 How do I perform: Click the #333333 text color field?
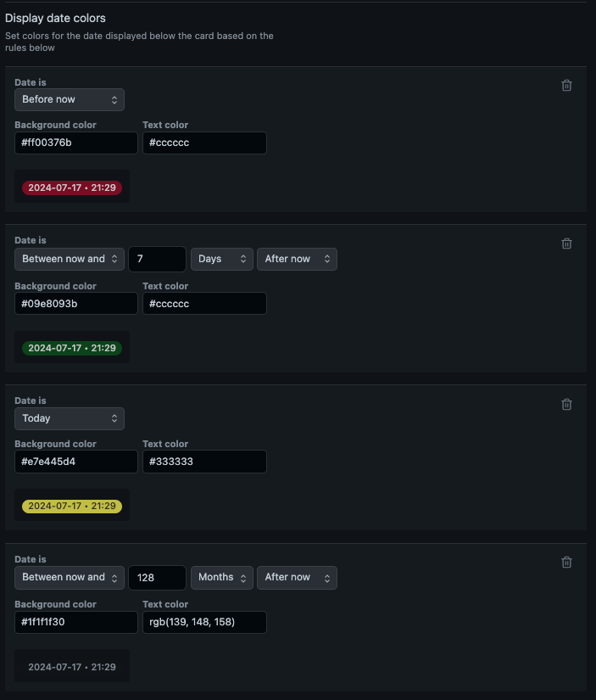coord(204,462)
